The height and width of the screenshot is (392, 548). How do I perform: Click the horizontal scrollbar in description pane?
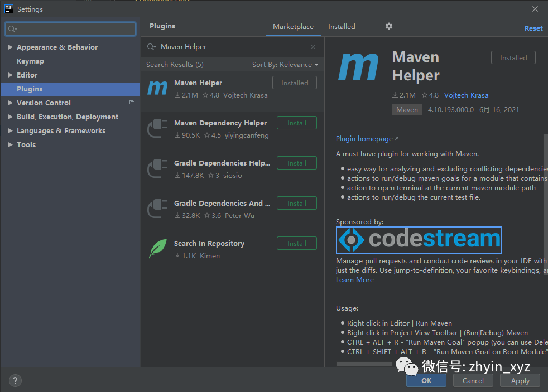coord(364,364)
